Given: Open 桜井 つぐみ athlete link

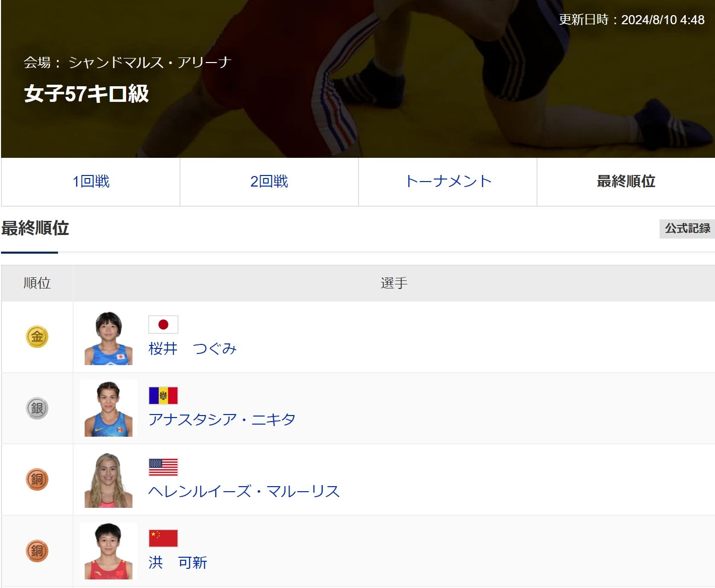Looking at the screenshot, I should pos(193,348).
